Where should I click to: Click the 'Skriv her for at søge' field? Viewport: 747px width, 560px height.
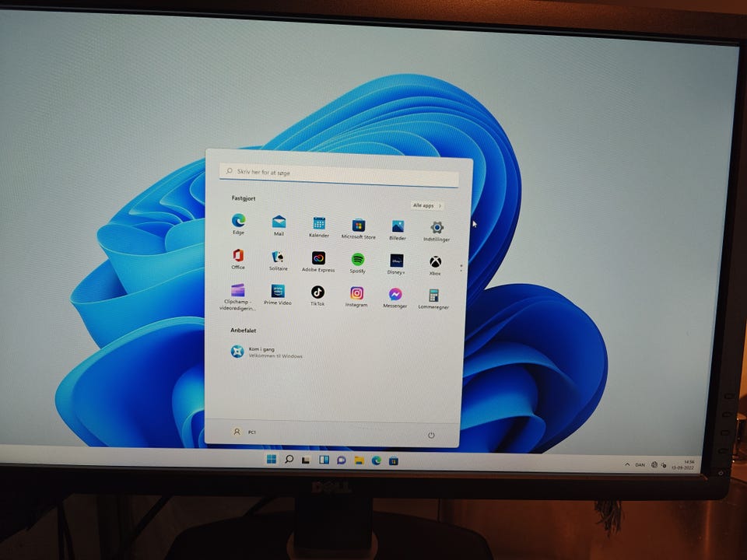pyautogui.click(x=338, y=175)
